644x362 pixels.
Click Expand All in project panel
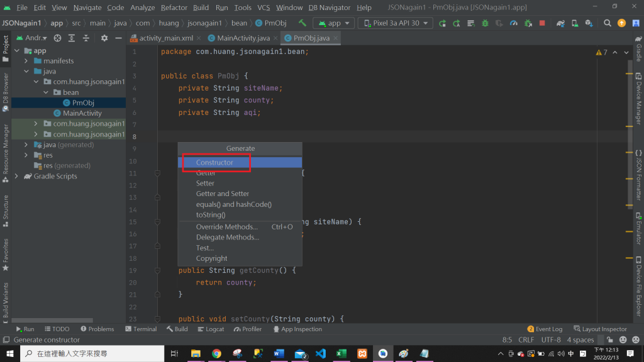pyautogui.click(x=72, y=38)
